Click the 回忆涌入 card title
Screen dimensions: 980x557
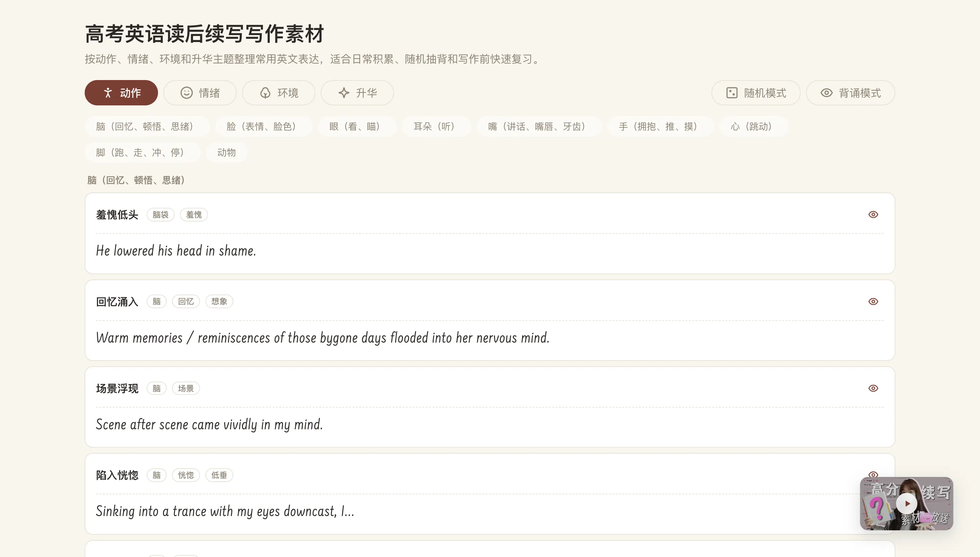(117, 302)
